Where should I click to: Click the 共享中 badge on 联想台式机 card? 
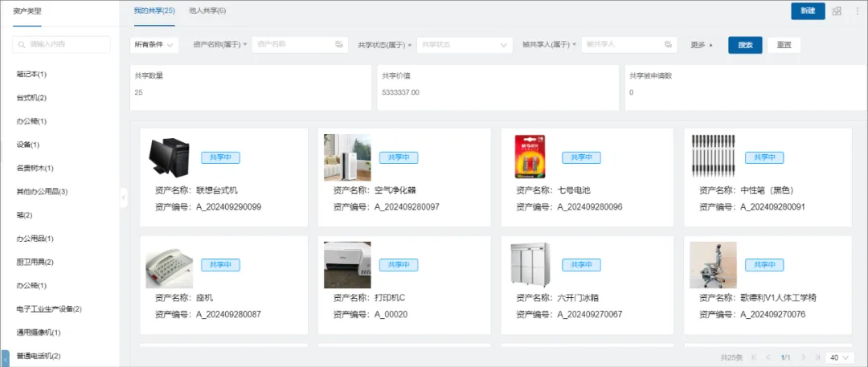point(220,157)
